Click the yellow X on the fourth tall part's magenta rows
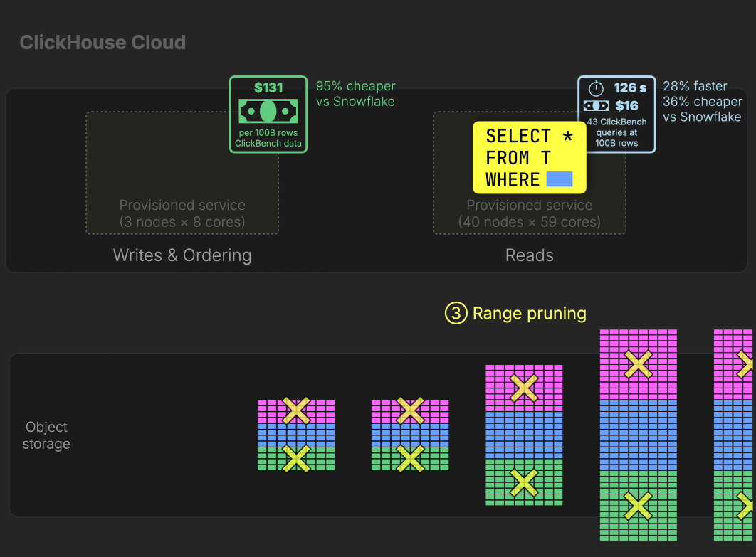The image size is (756, 557). pyautogui.click(x=639, y=364)
